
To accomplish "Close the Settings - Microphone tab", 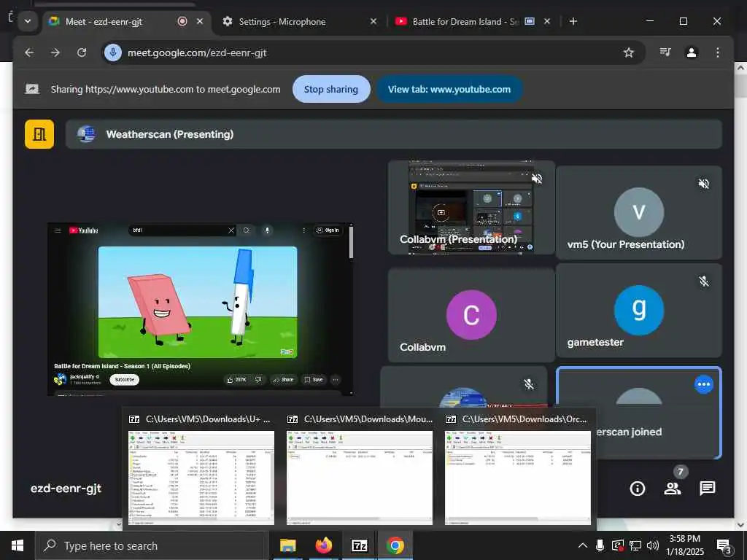I will (373, 21).
